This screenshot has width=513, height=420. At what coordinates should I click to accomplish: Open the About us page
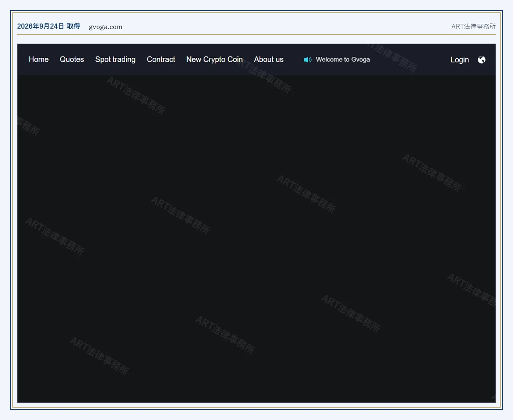(x=269, y=59)
